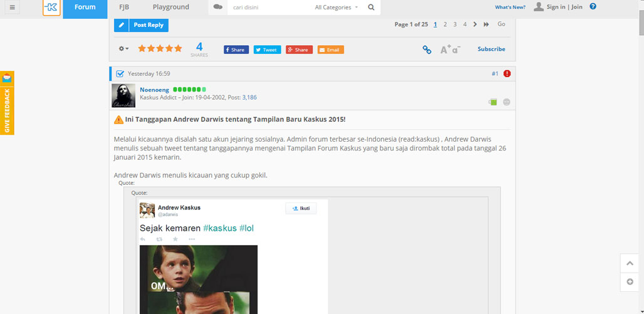Click the user avatar icon beside Sign in
Viewport: 644px width, 314px height.
539,6
